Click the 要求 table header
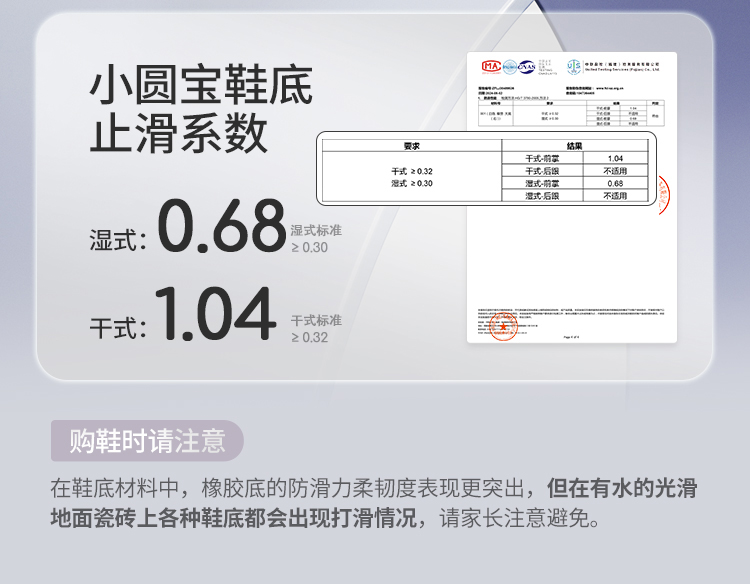The width and height of the screenshot is (750, 584). [x=412, y=146]
